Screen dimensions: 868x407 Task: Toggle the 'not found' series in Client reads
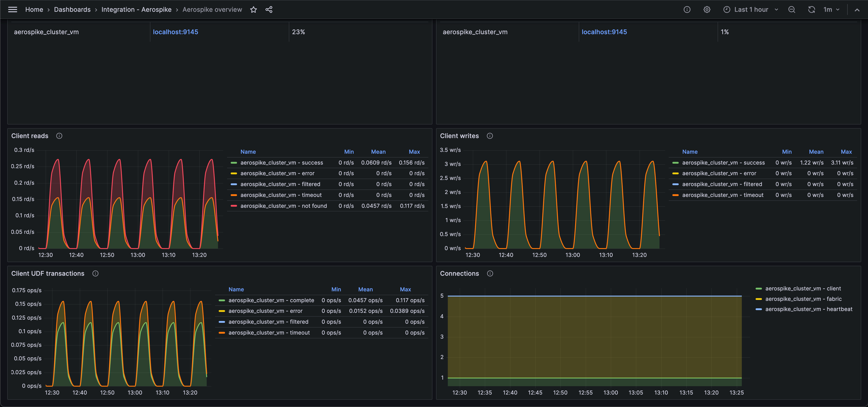pyautogui.click(x=283, y=206)
